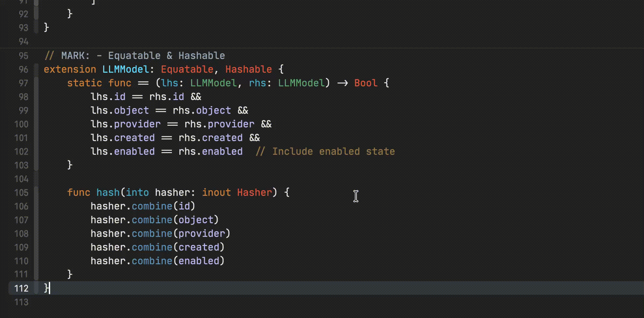Screen dimensions: 644x318
Task: Click the 'into' label on line 105
Action: point(137,193)
